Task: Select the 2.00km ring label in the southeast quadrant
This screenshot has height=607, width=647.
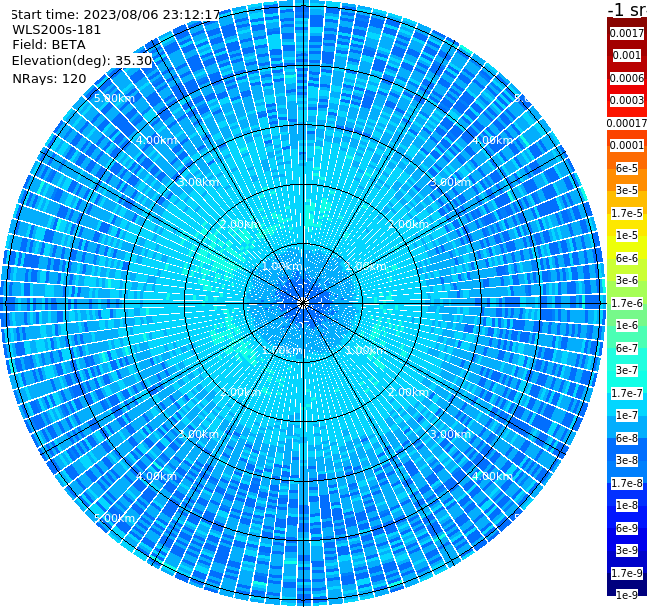Action: [408, 392]
